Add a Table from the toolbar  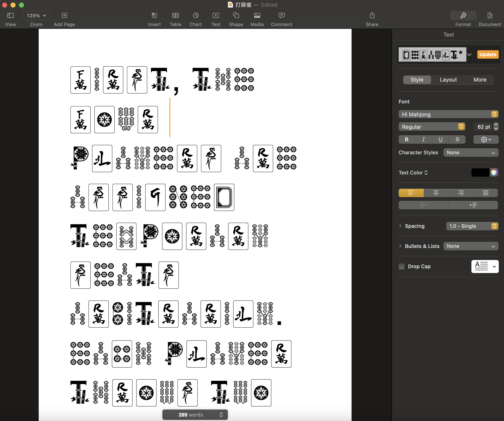pos(175,19)
